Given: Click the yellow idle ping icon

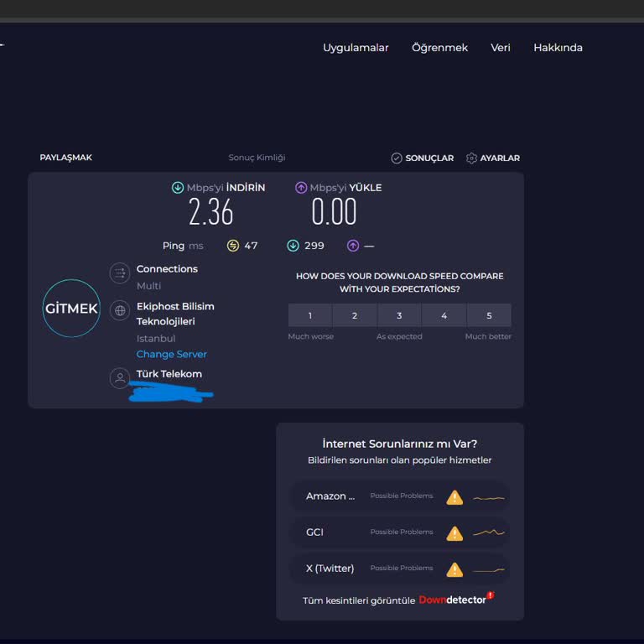Looking at the screenshot, I should 233,246.
